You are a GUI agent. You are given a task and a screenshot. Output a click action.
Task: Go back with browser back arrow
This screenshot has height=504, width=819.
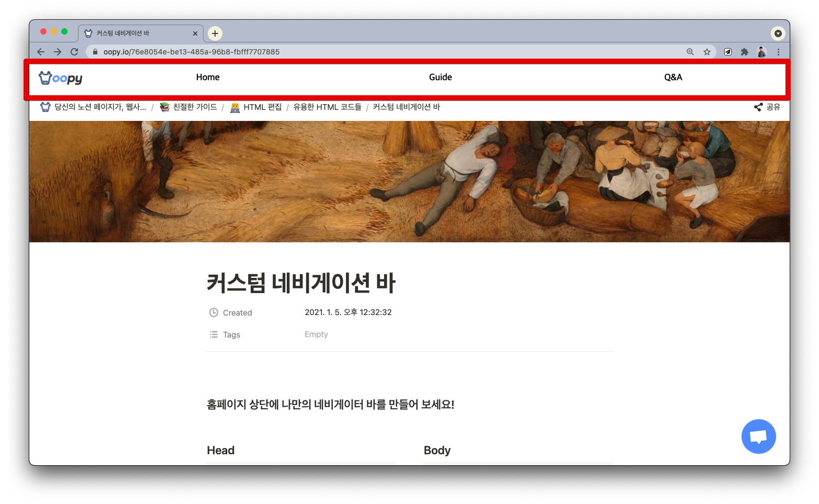click(41, 52)
